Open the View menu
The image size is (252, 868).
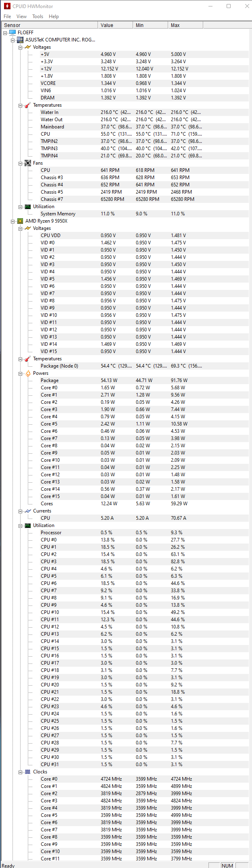(21, 16)
